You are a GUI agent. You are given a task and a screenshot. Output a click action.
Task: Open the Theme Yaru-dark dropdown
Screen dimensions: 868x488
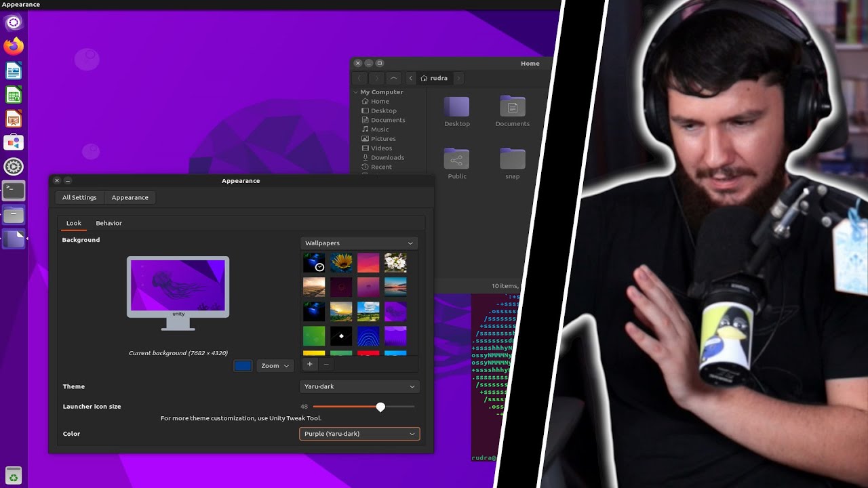pos(359,386)
